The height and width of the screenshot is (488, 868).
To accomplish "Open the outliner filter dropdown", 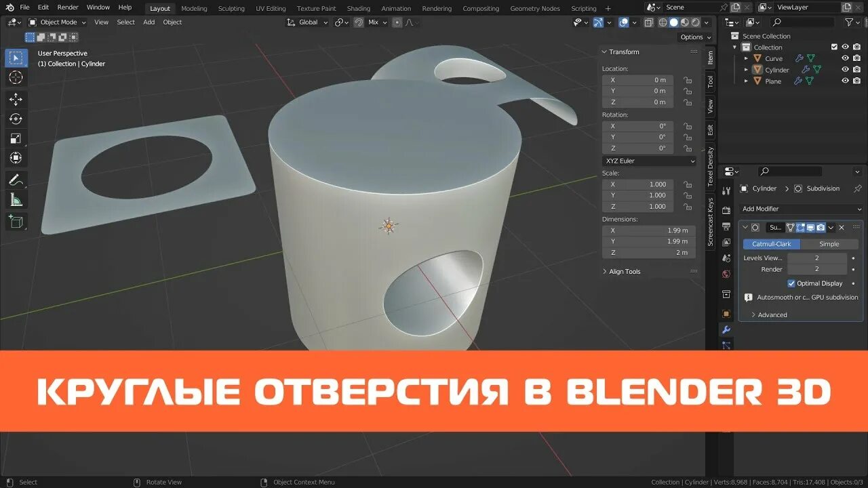I will [x=852, y=22].
